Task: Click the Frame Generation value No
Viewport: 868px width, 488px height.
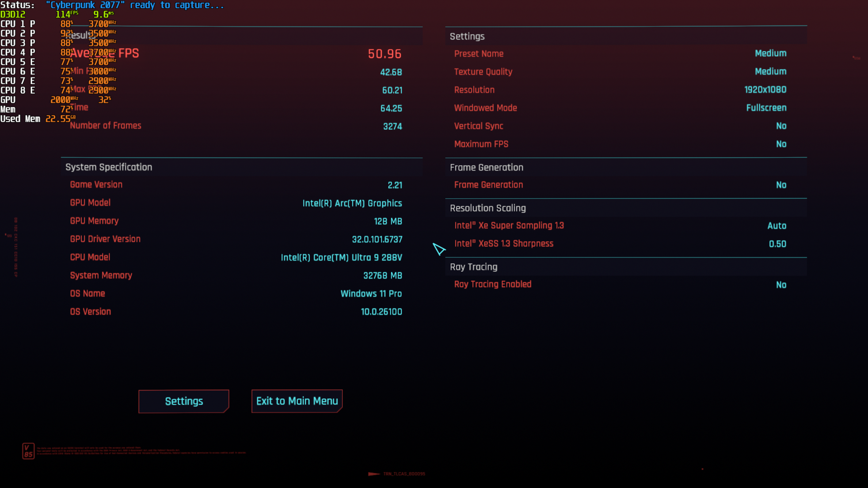Action: (781, 185)
